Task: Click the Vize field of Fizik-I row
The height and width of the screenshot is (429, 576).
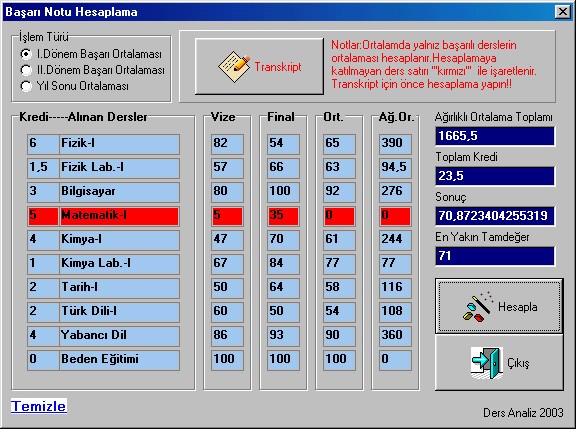Action: point(227,144)
